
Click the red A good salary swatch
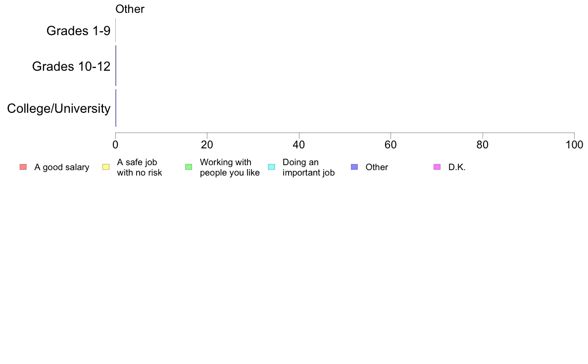[x=23, y=167]
